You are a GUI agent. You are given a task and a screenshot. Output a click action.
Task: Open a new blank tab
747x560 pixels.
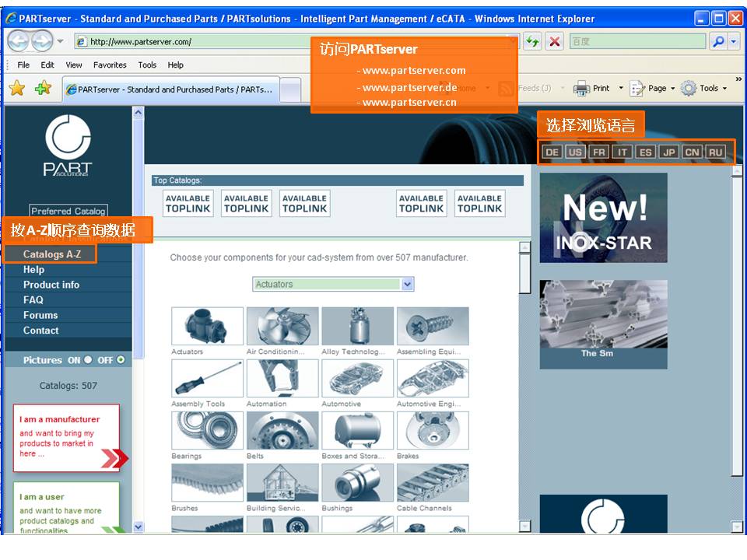coord(290,89)
